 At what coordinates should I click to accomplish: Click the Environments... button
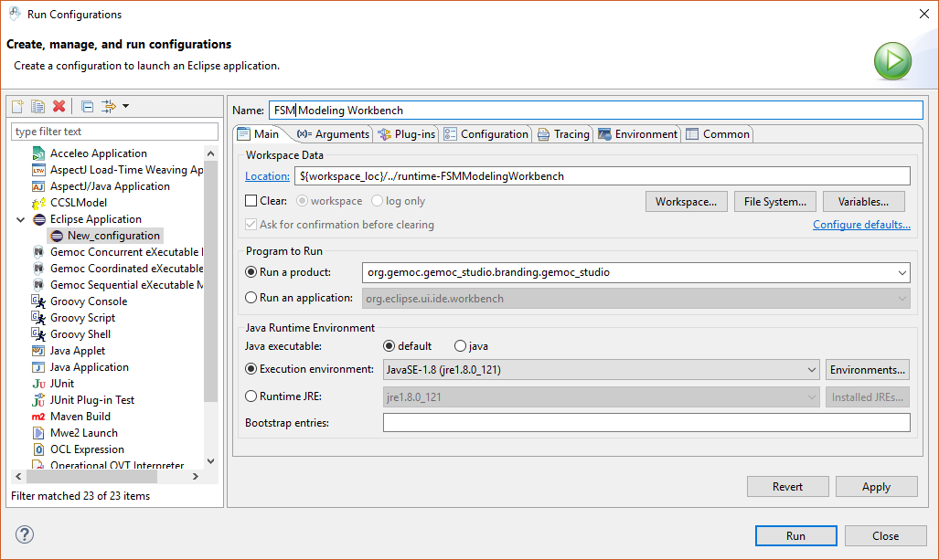(868, 370)
